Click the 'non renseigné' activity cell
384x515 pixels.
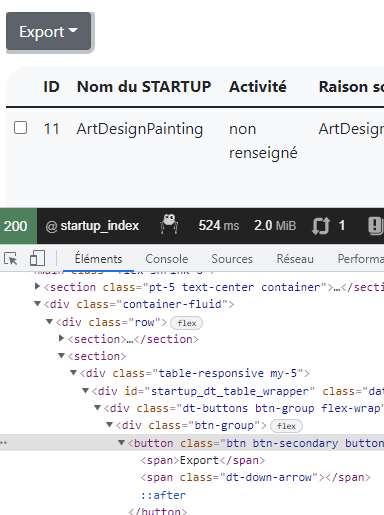tap(263, 141)
